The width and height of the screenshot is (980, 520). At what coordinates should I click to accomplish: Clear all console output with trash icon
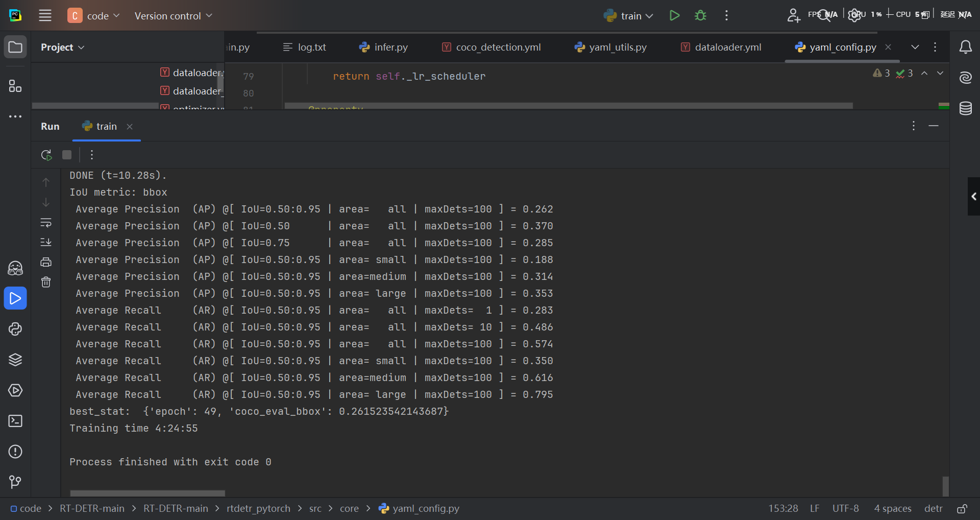[46, 282]
